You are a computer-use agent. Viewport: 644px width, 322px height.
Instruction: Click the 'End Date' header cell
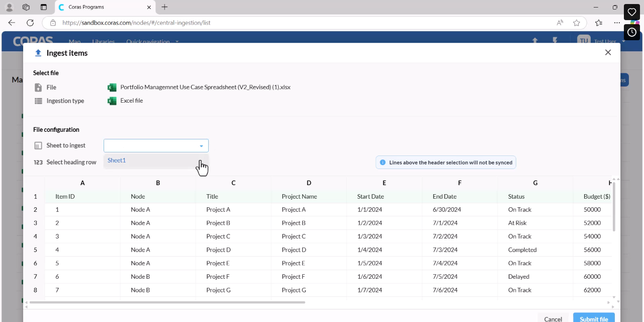tap(460, 197)
